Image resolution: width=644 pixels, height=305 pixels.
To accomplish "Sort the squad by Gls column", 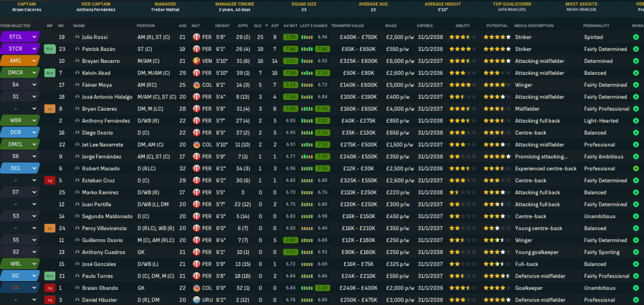I will tap(258, 26).
